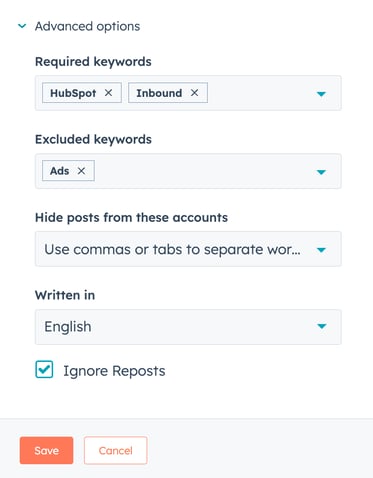Image resolution: width=373 pixels, height=478 pixels.
Task: Toggle the Ignore Reposts checkbox
Action: [44, 369]
